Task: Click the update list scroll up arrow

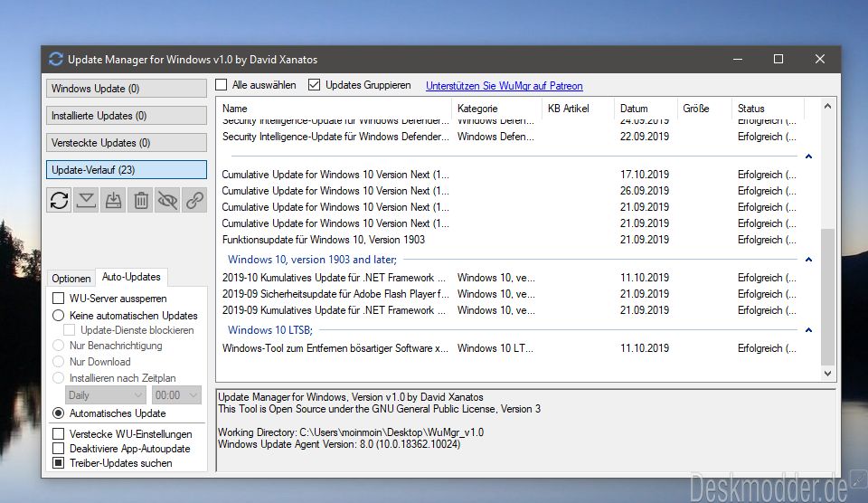Action: point(827,106)
